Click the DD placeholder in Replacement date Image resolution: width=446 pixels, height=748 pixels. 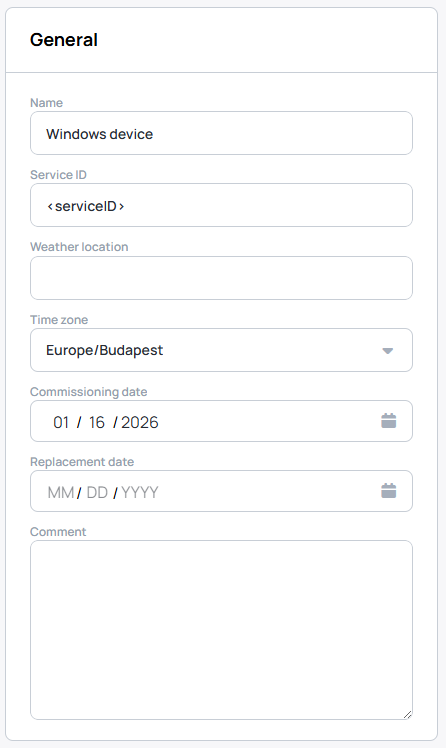pyautogui.click(x=97, y=492)
